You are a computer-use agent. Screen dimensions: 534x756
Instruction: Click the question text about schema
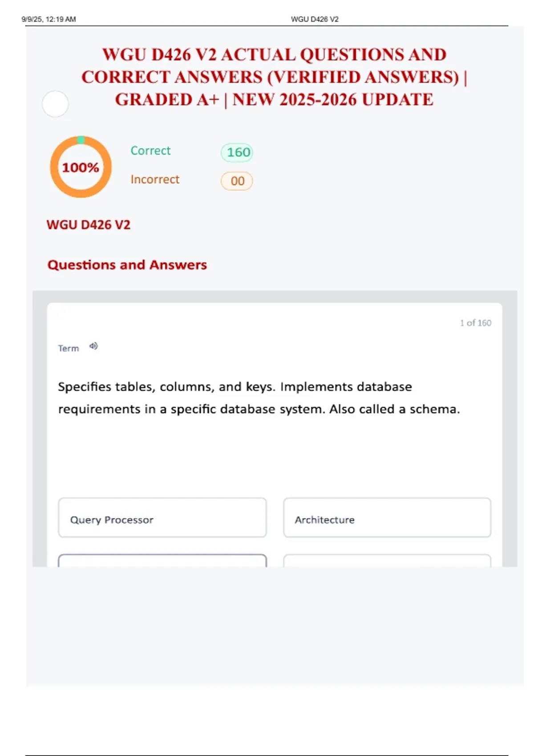click(259, 398)
